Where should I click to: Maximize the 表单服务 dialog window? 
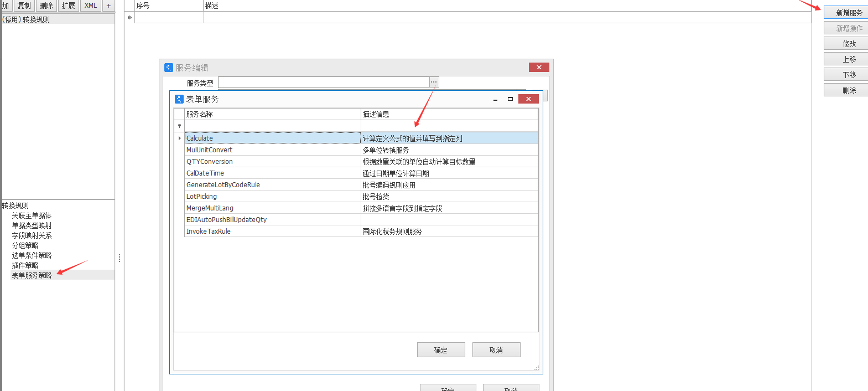[x=510, y=99]
